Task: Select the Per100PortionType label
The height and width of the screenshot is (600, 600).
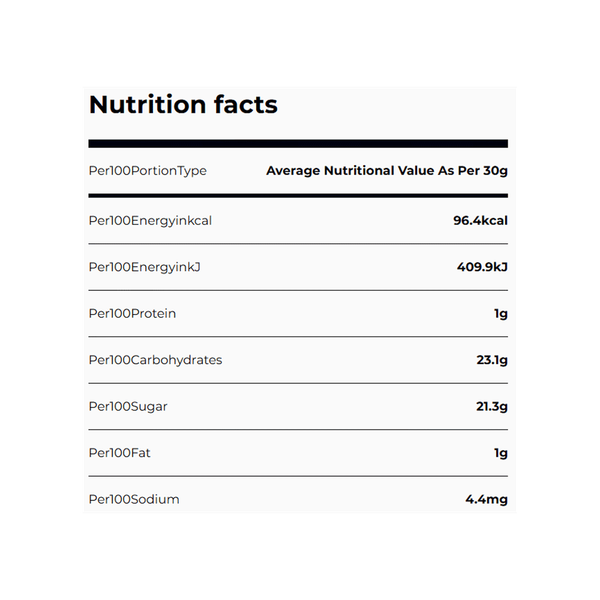Action: click(x=148, y=171)
